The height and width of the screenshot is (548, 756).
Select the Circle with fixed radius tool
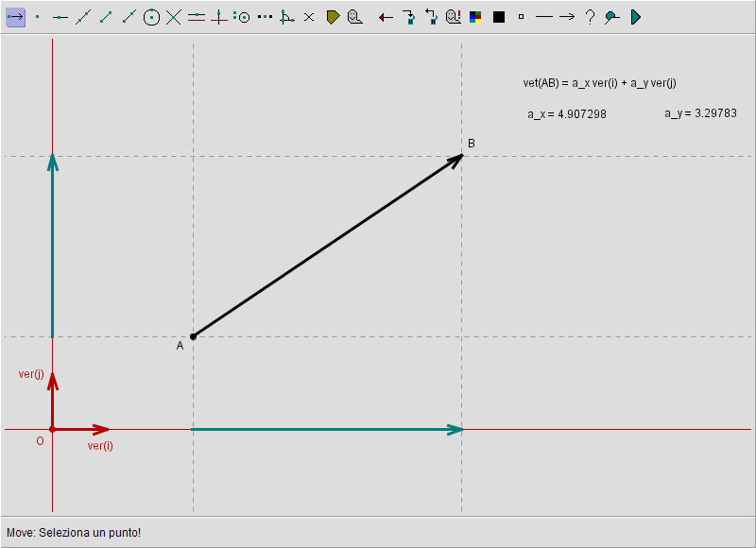242,17
